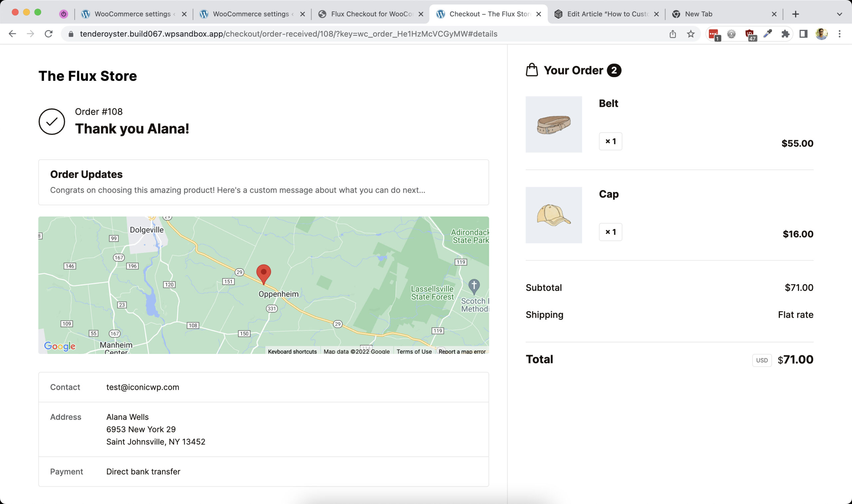Open a new browser tab with plus button
The height and width of the screenshot is (504, 852).
795,14
